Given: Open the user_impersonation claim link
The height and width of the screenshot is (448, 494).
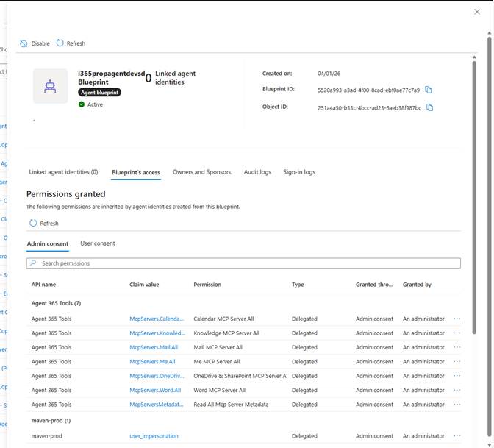Looking at the screenshot, I should pos(154,436).
